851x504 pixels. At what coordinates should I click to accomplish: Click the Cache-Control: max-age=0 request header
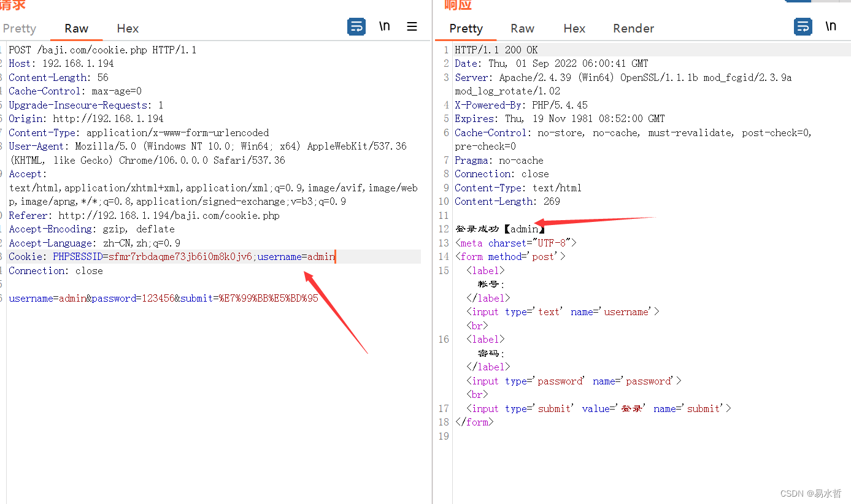75,91
